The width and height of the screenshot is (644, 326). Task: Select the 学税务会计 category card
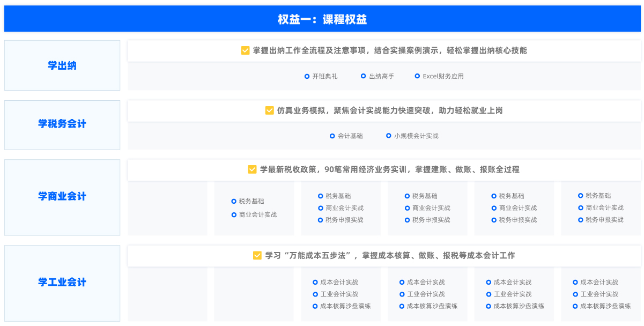coord(62,124)
